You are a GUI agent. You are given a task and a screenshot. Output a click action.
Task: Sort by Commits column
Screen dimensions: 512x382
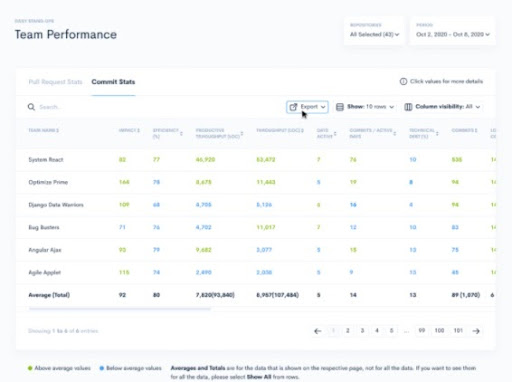464,130
